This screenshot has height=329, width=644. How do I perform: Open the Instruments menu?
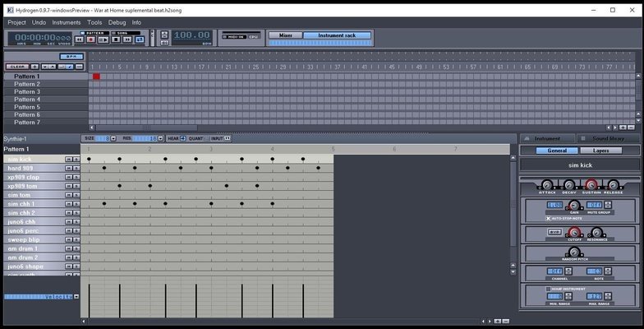(x=66, y=22)
